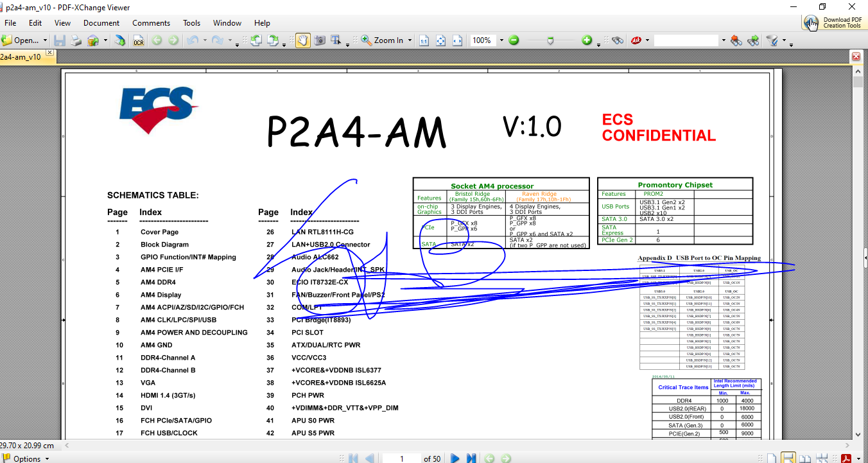
Task: Click the Fit Page zoom icon
Action: (x=441, y=40)
